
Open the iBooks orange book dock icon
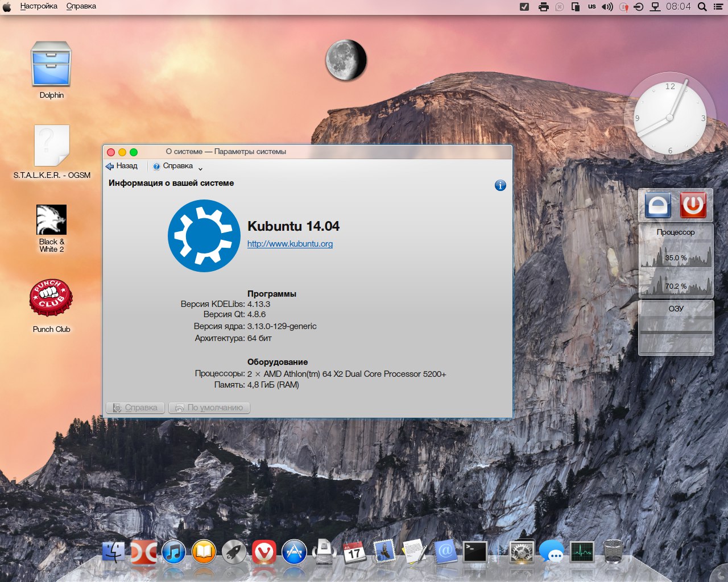tap(204, 552)
